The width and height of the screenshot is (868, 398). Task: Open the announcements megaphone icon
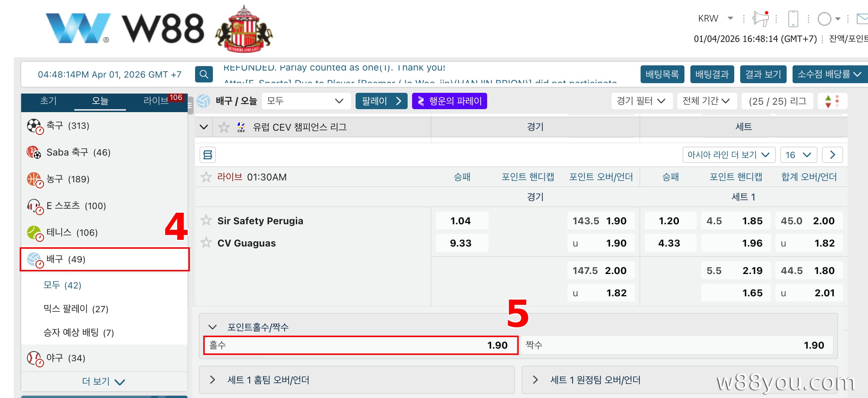[x=760, y=18]
